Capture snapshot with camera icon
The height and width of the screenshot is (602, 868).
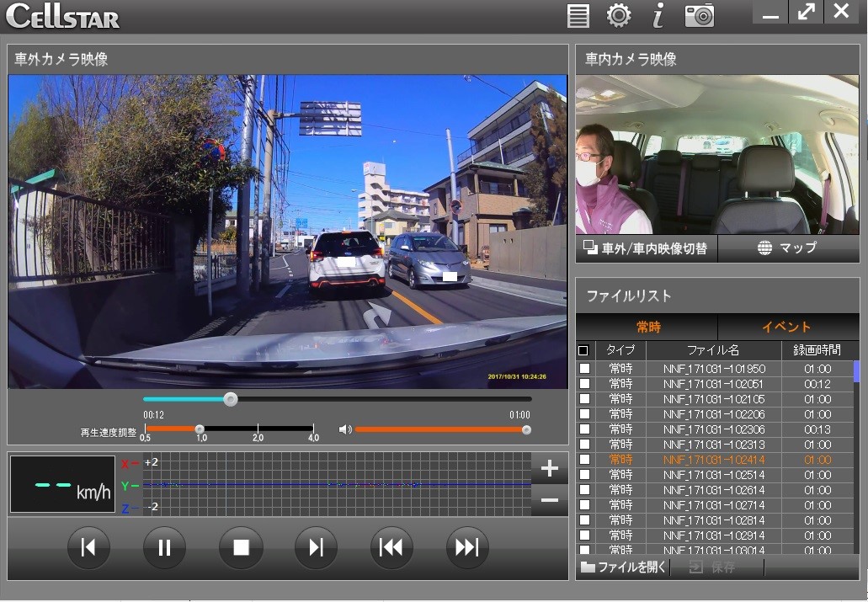tap(699, 16)
